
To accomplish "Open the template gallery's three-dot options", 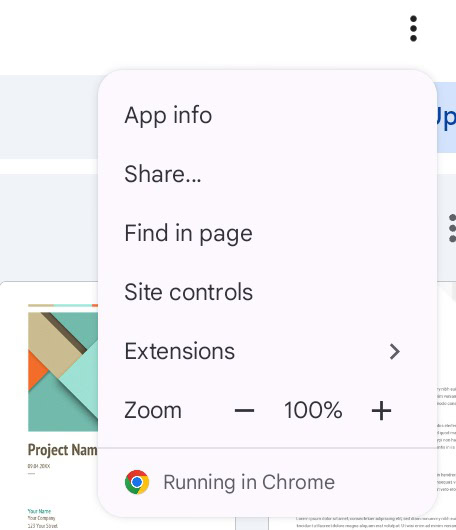I will (x=452, y=228).
